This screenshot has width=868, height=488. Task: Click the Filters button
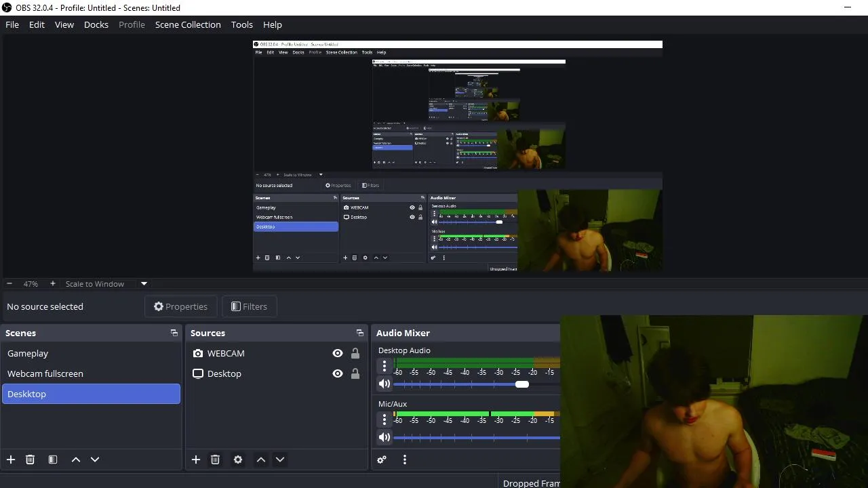tap(249, 306)
